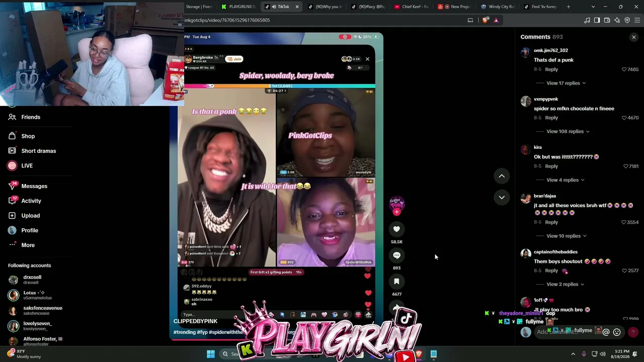Screen dimensions: 644x362
Task: Expand View 4 replies
Action: point(566,180)
